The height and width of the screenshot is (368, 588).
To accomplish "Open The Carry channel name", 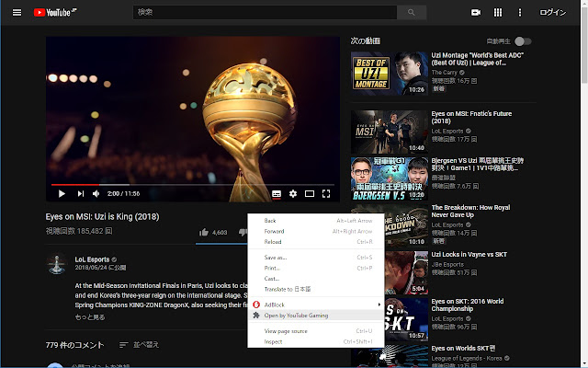I will [445, 73].
